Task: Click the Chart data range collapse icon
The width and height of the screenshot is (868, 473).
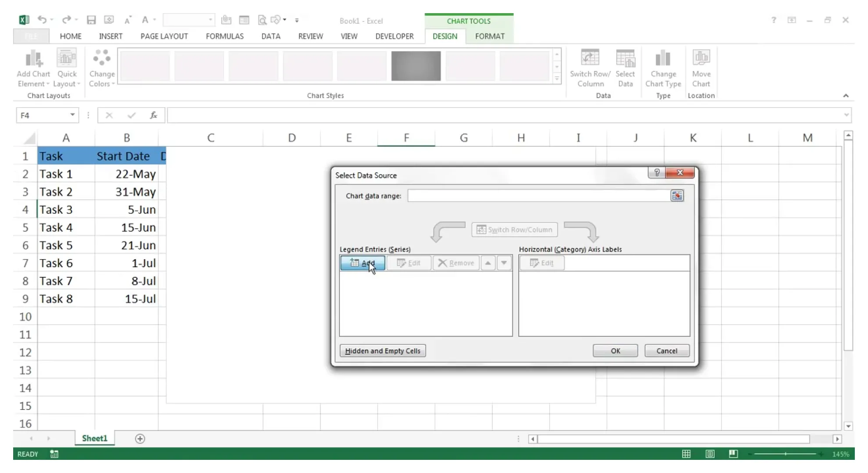Action: click(x=677, y=195)
